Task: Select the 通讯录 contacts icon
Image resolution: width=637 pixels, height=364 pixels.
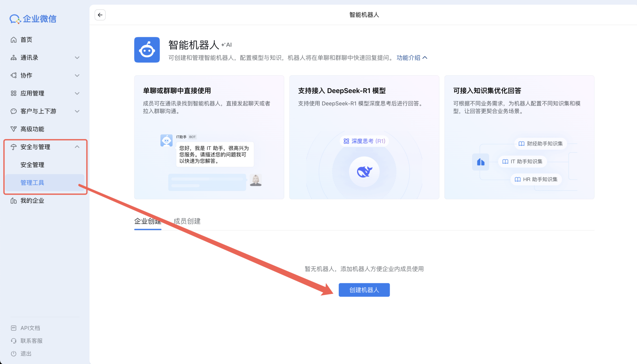Action: [x=13, y=57]
